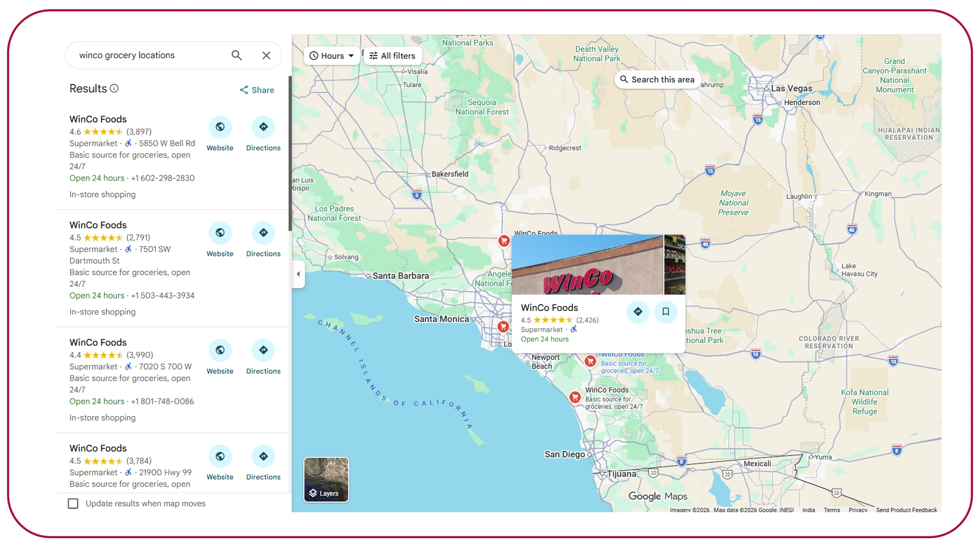Click the Send Product Feedback link
Image resolution: width=980 pixels, height=547 pixels.
[x=906, y=510]
